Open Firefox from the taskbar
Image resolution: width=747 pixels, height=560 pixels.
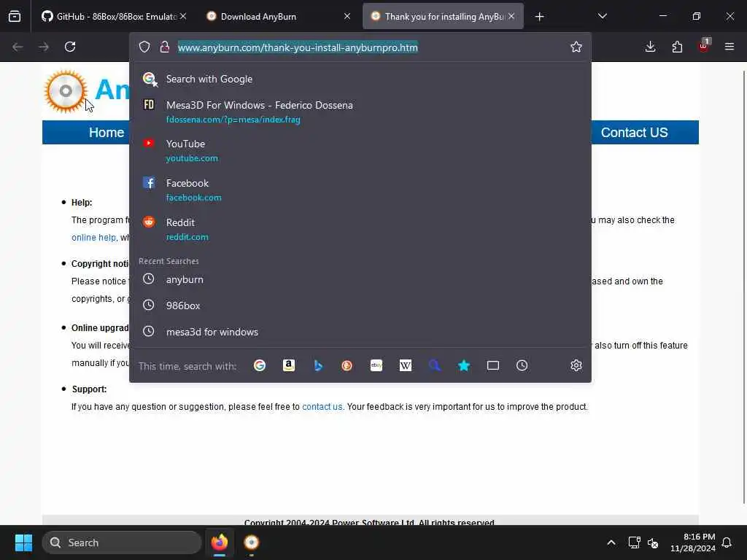pyautogui.click(x=220, y=542)
